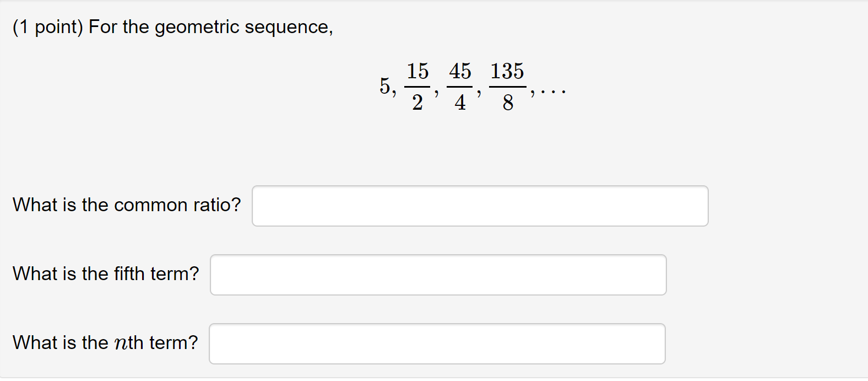
Task: Click the fraction 15 over 2
Action: click(417, 87)
